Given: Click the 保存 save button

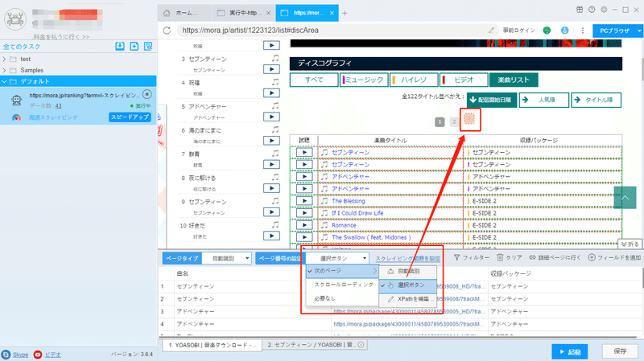Looking at the screenshot, I should click(x=620, y=351).
